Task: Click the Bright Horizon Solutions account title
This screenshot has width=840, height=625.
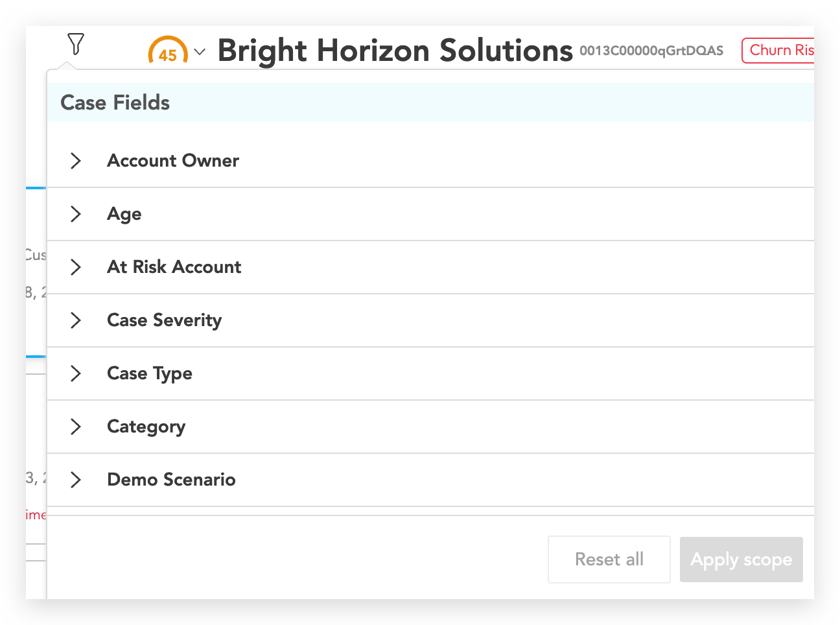Action: pyautogui.click(x=395, y=51)
